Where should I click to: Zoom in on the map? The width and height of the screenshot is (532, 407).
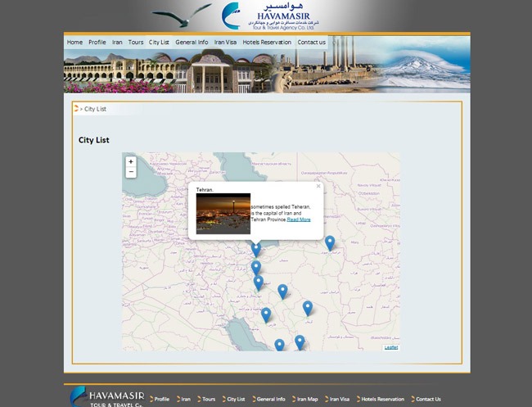tap(131, 161)
